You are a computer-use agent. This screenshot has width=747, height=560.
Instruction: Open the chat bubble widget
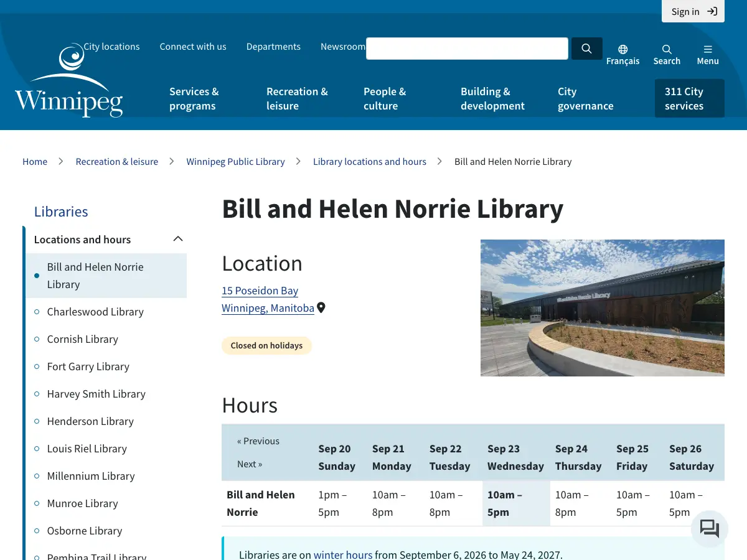click(x=710, y=529)
